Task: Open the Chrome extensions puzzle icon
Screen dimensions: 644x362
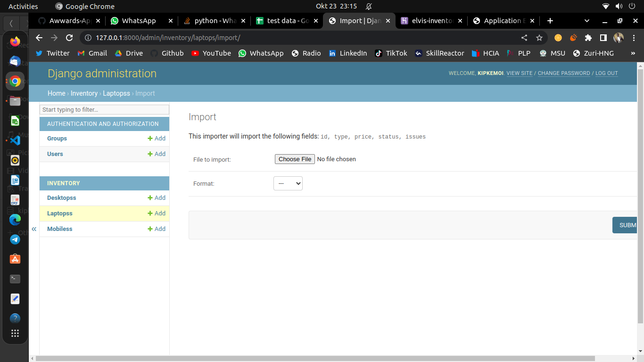Action: click(588, 38)
